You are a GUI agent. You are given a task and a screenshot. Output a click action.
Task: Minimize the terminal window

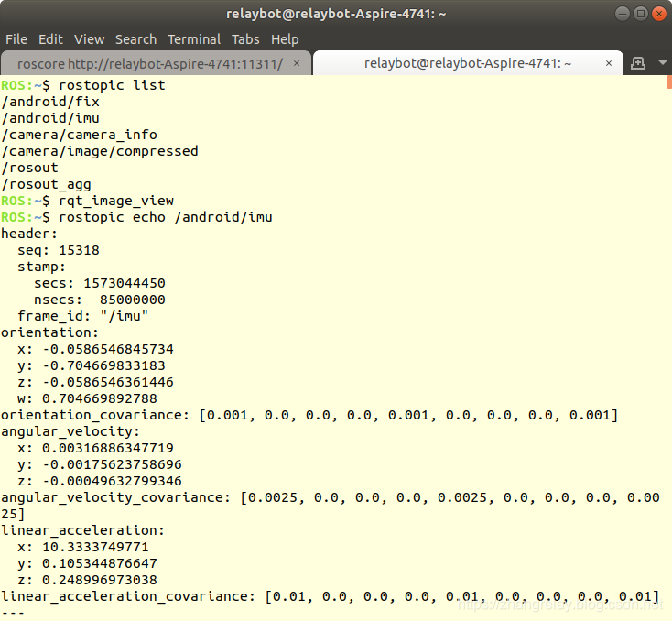622,14
